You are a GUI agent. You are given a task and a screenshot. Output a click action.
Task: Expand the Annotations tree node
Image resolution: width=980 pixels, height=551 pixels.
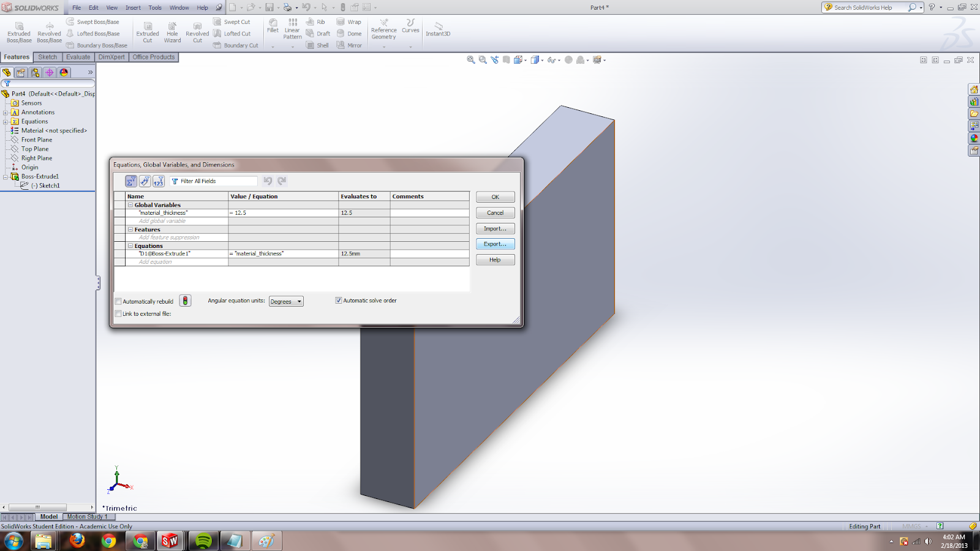pyautogui.click(x=6, y=113)
